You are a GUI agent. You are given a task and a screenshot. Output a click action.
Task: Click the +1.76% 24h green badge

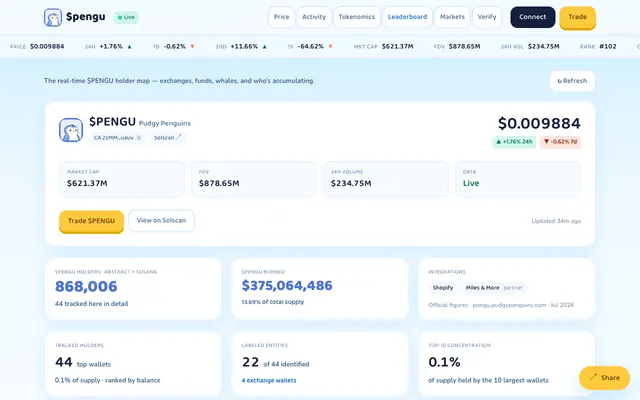coord(514,142)
